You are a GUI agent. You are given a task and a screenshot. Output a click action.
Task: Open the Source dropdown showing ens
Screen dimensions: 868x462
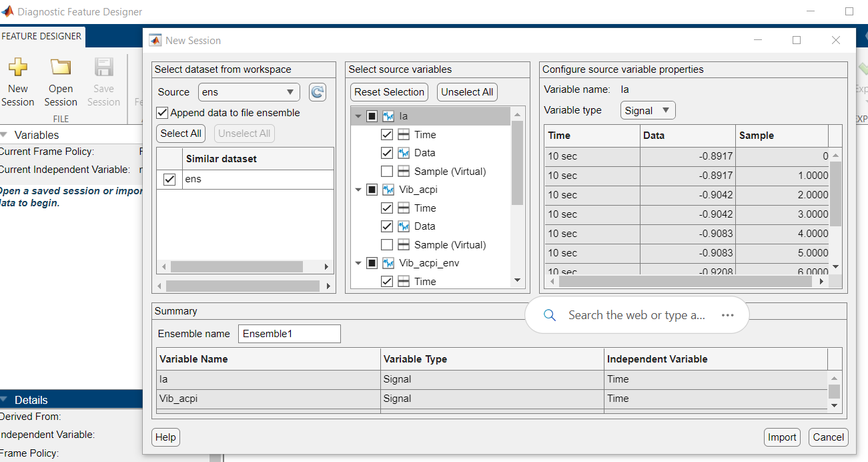pos(249,92)
